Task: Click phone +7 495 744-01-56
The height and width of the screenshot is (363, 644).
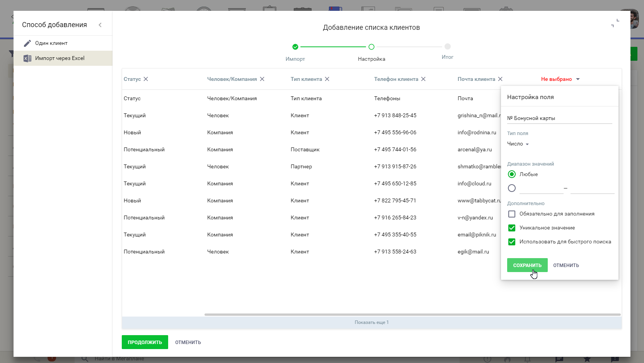Action: coord(395,149)
